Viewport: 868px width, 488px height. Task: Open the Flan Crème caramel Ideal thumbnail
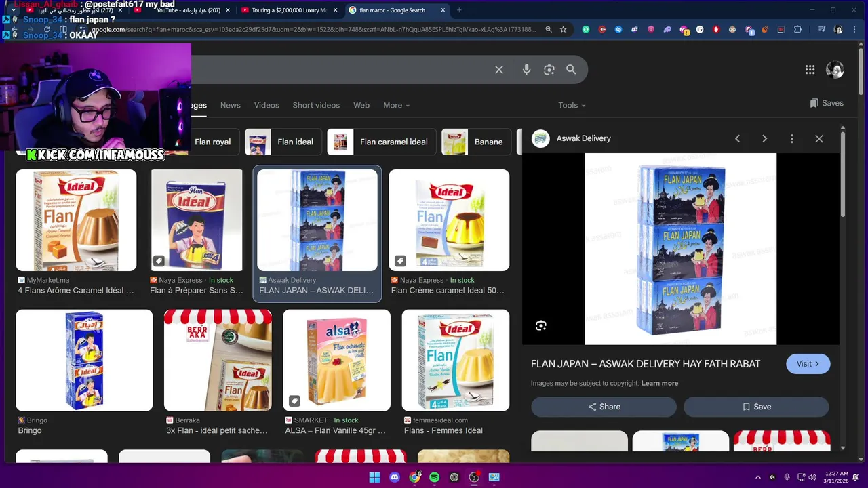tap(449, 220)
